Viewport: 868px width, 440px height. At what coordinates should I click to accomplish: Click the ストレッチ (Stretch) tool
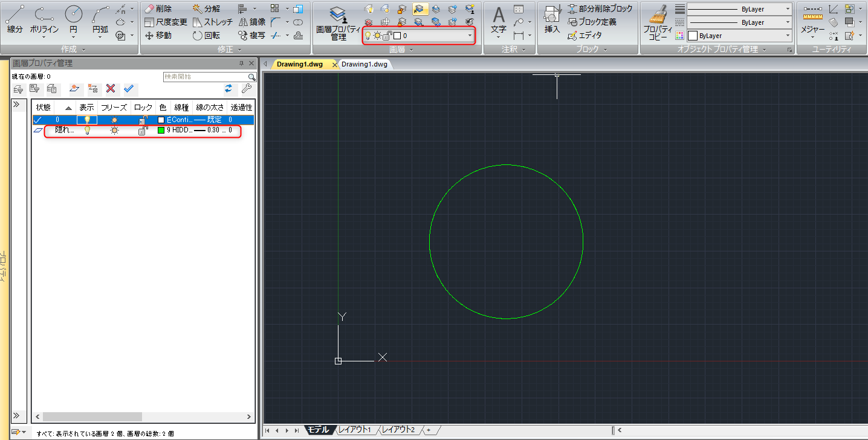213,22
